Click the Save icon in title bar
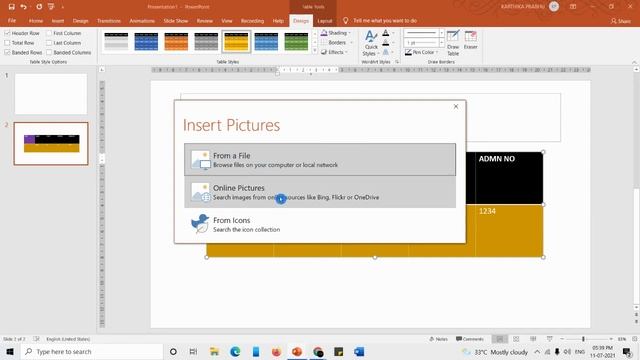 pyautogui.click(x=11, y=7)
